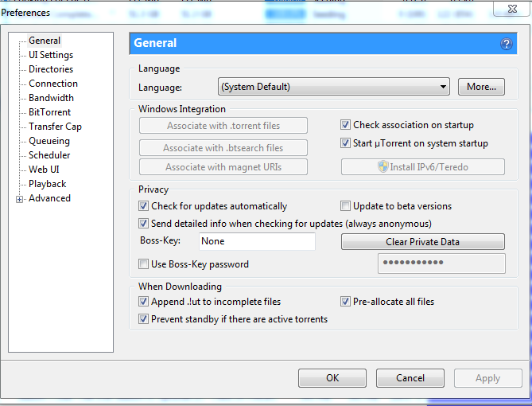
Task: Expand the Advanced tree node
Action: (x=20, y=199)
